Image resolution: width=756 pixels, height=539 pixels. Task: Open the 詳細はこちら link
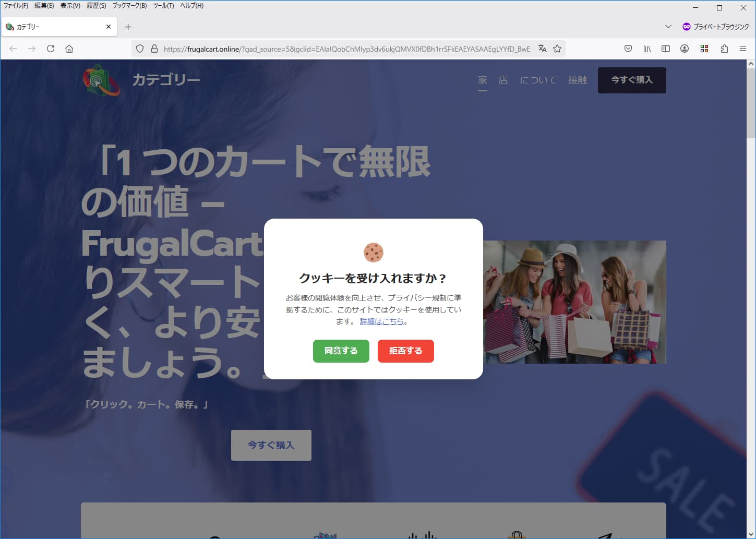382,321
